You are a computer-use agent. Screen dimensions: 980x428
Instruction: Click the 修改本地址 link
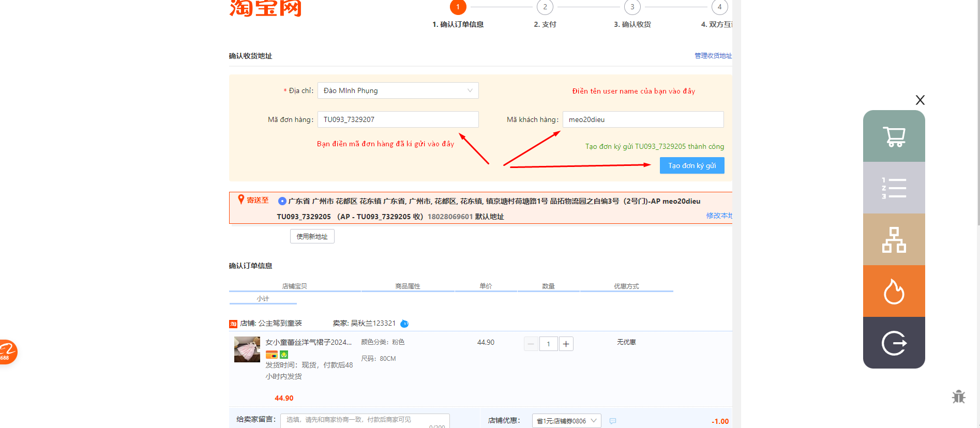pos(719,216)
